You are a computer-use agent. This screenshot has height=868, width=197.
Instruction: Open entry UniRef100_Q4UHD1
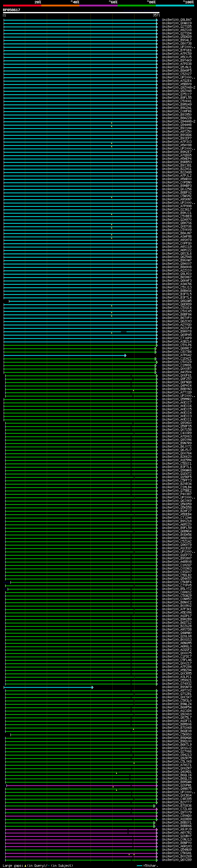(177, 772)
